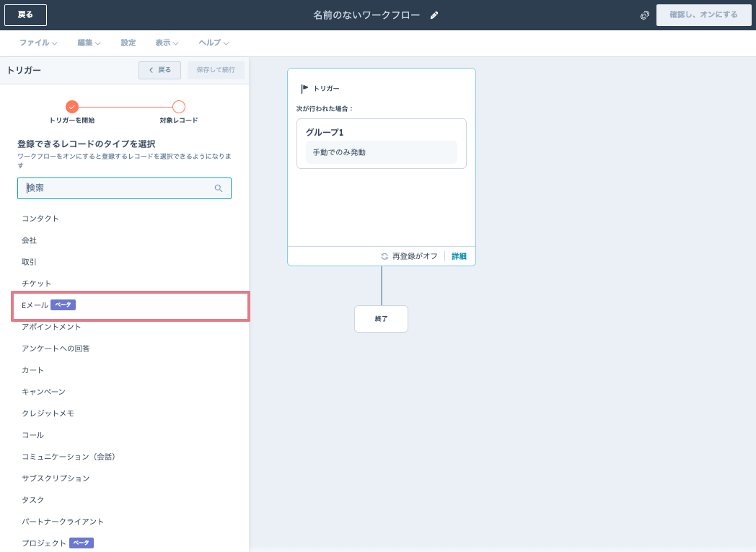Click 再登録がオフ text
Viewport: 756px width, 552px height.
(415, 256)
